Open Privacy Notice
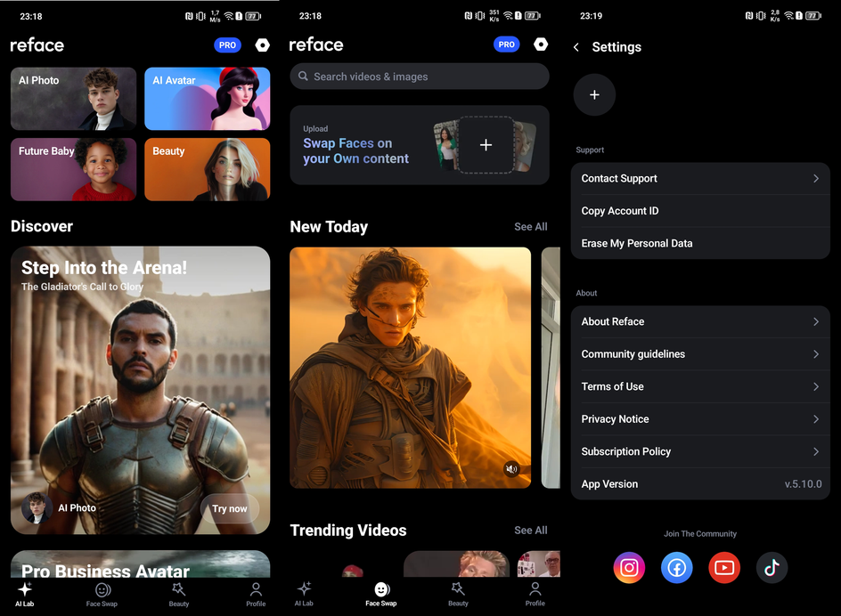841x616 pixels. coord(700,418)
